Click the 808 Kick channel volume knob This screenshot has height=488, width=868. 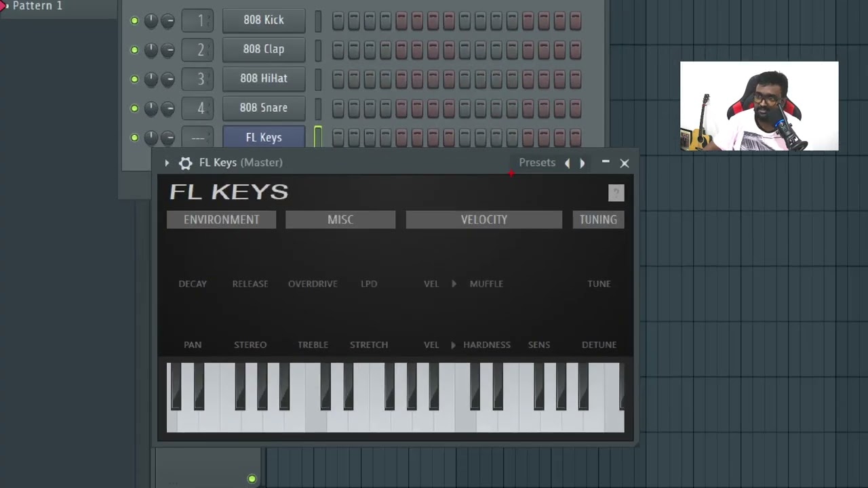pyautogui.click(x=167, y=21)
